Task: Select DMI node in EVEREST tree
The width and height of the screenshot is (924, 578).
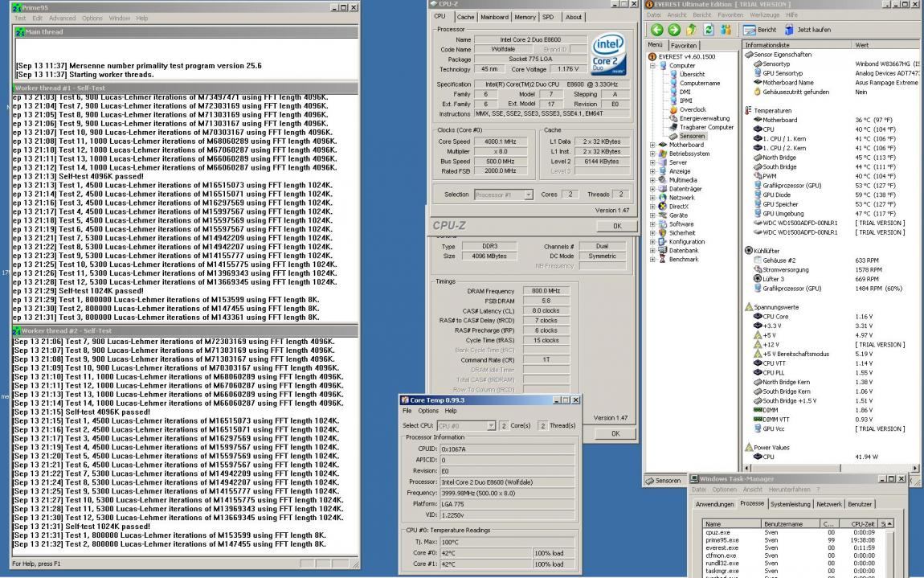Action: click(x=685, y=92)
